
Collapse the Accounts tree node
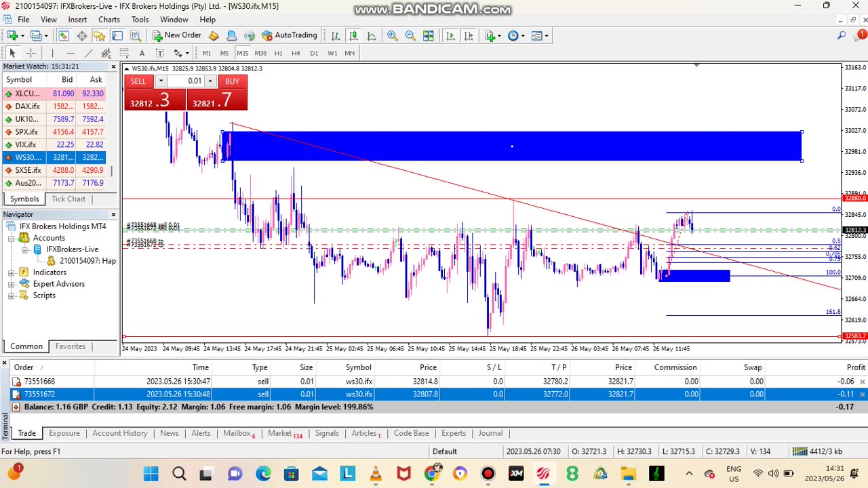(x=12, y=238)
